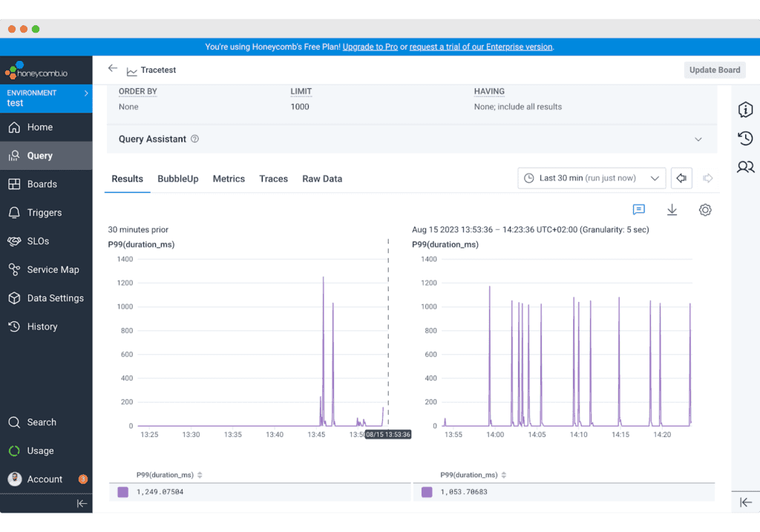
Task: Follow the Upgrade to Pro link
Action: (370, 47)
